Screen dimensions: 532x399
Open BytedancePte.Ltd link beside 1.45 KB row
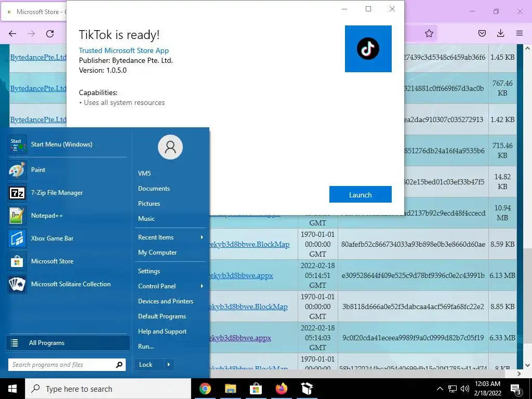tap(38, 57)
